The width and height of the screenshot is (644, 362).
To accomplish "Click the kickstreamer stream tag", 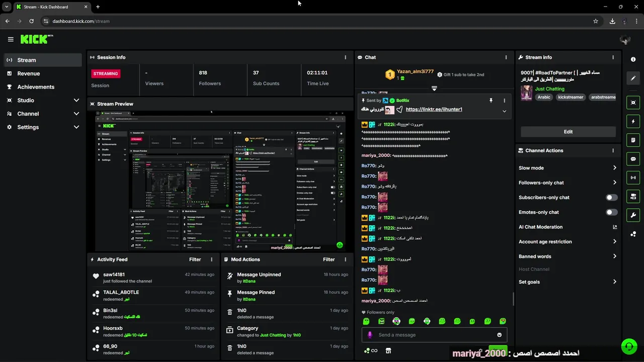I will point(571,97).
